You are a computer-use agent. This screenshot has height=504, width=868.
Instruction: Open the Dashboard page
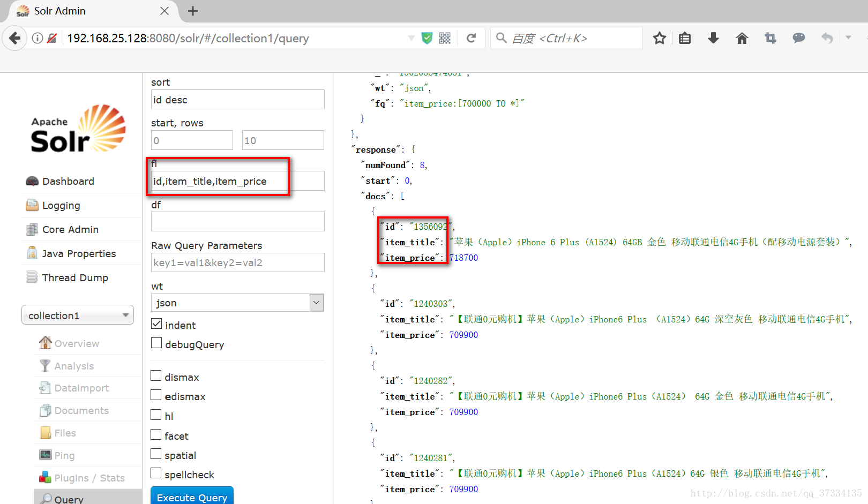pos(68,181)
